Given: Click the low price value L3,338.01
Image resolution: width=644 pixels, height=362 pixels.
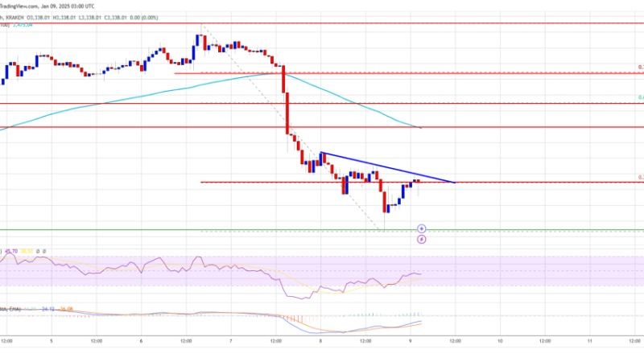Looking at the screenshot, I should point(90,18).
